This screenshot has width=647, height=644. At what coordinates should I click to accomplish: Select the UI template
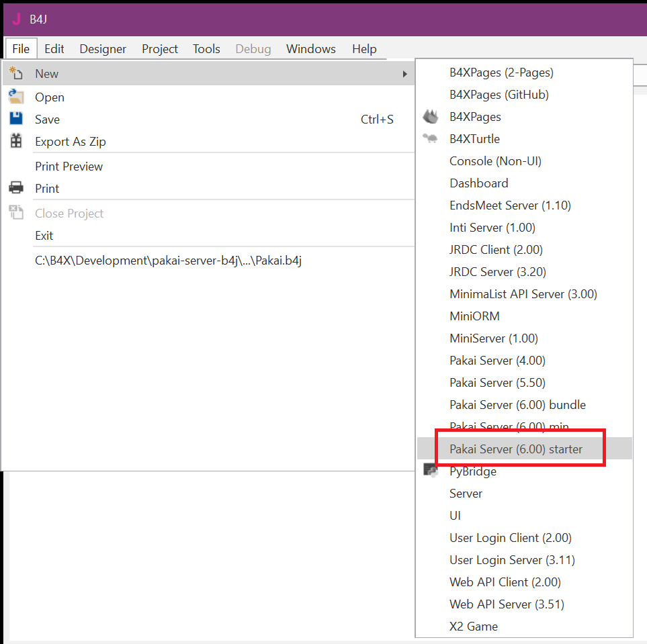[525, 516]
